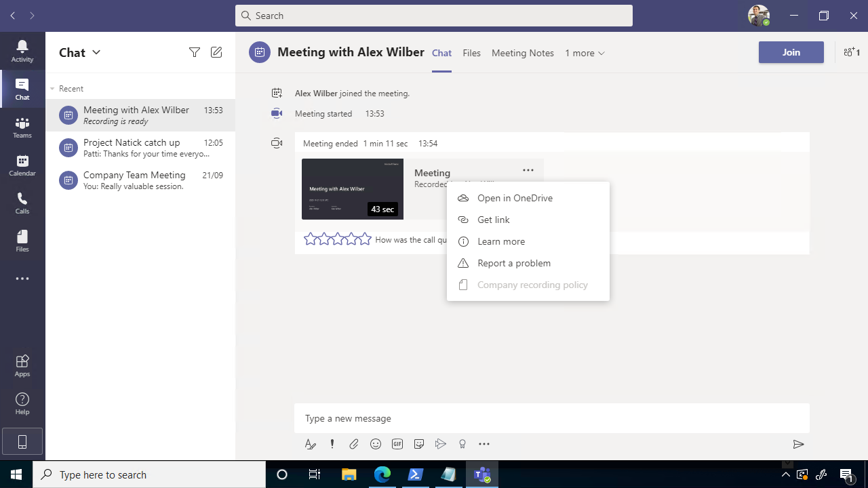Open Project Natick catch up chat

point(140,148)
